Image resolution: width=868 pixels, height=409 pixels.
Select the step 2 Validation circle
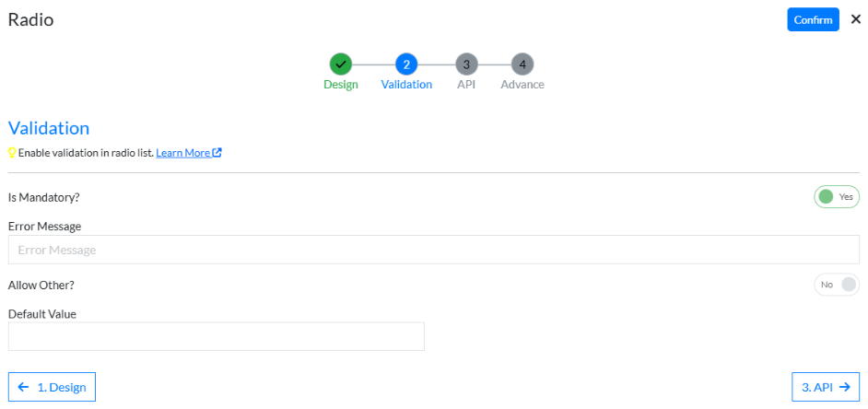pyautogui.click(x=406, y=64)
